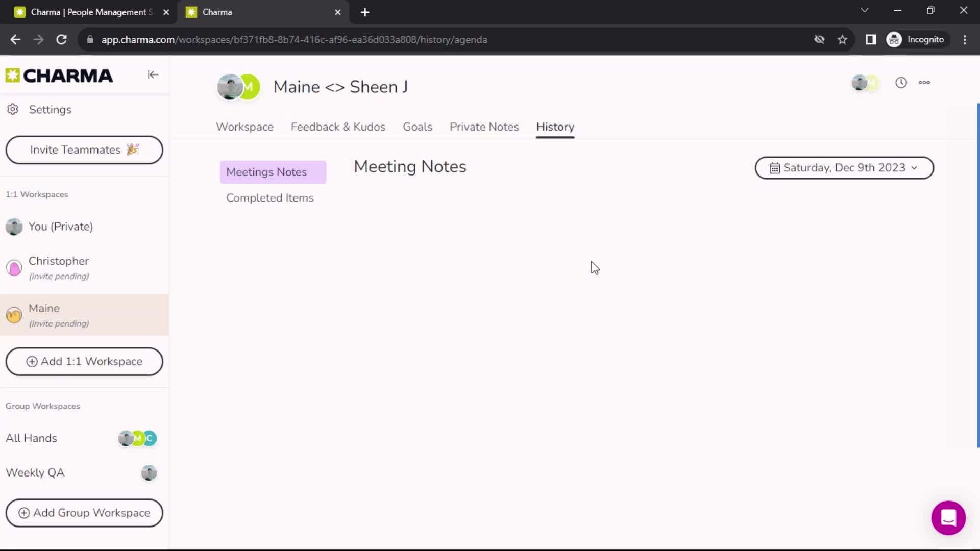Viewport: 980px width, 551px height.
Task: Click the page vertical scrollbar
Action: coord(978,275)
